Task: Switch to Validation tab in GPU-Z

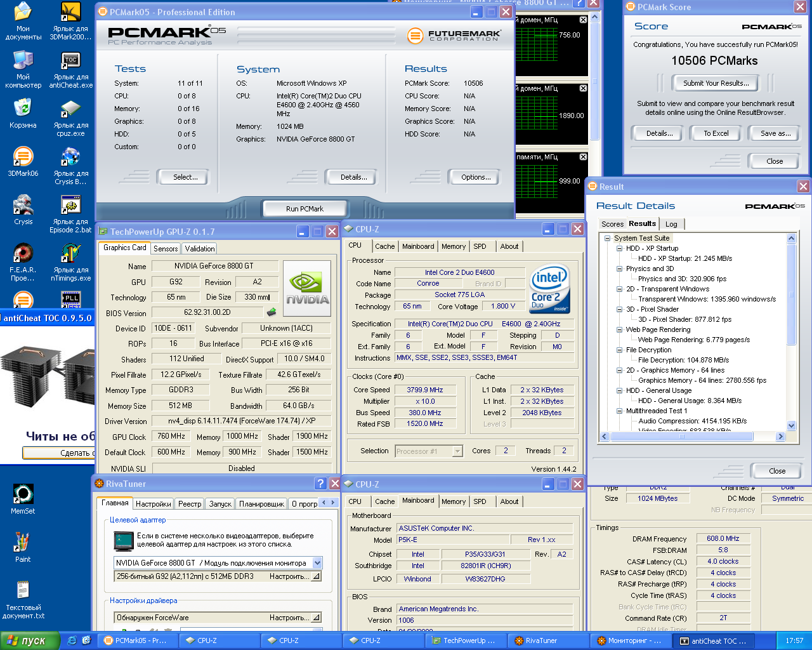Action: click(x=200, y=249)
